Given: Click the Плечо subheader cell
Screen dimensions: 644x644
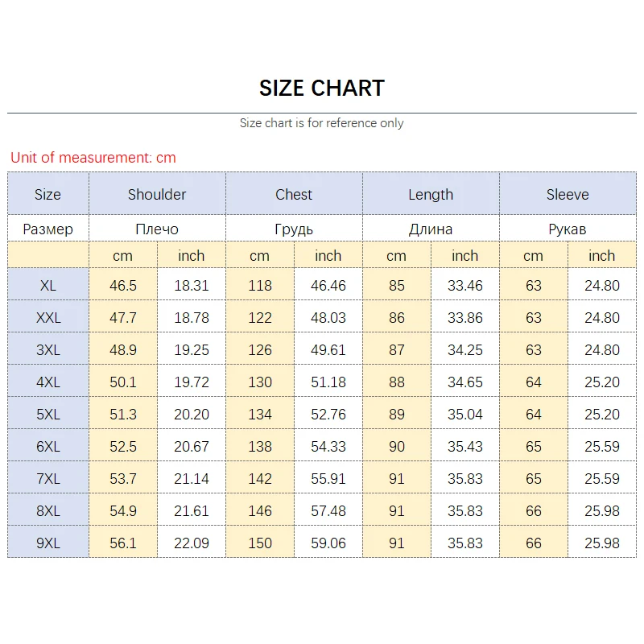Looking at the screenshot, I should (157, 229).
